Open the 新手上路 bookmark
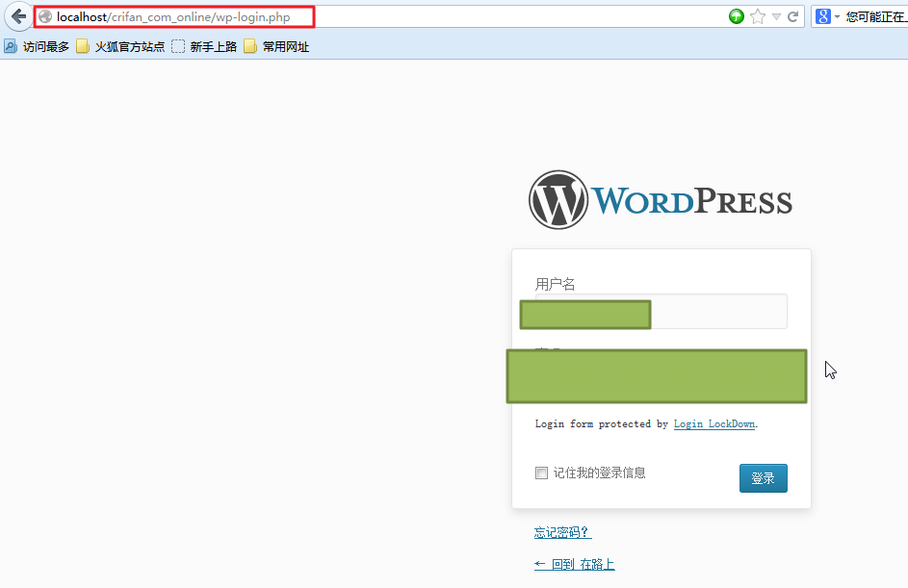908x588 pixels. 204,46
